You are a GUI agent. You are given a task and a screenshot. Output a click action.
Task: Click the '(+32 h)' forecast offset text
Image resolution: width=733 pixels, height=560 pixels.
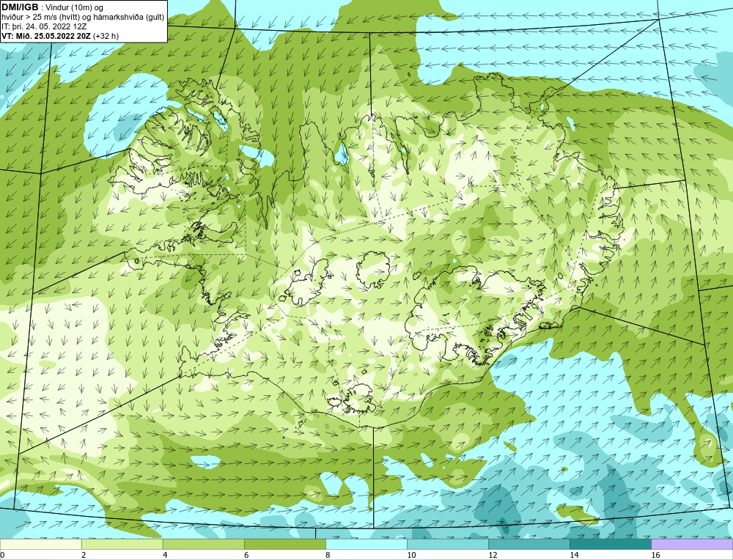coord(106,36)
